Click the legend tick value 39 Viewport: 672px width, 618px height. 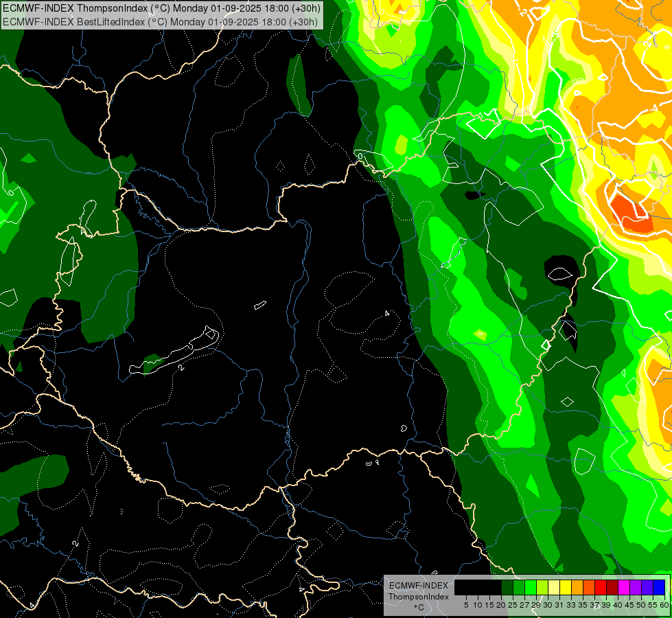click(606, 605)
